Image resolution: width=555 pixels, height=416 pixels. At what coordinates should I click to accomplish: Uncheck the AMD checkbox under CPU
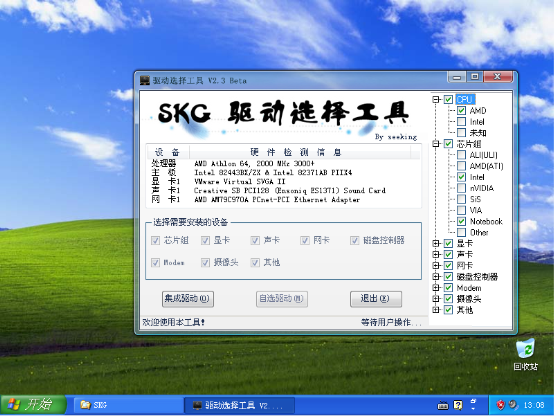(x=461, y=110)
